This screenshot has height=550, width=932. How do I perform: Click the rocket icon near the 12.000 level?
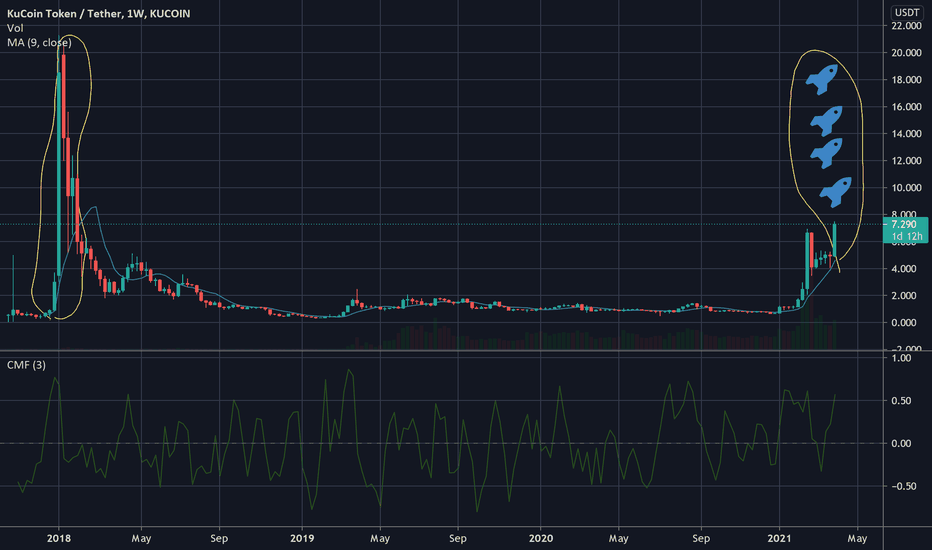pos(827,153)
